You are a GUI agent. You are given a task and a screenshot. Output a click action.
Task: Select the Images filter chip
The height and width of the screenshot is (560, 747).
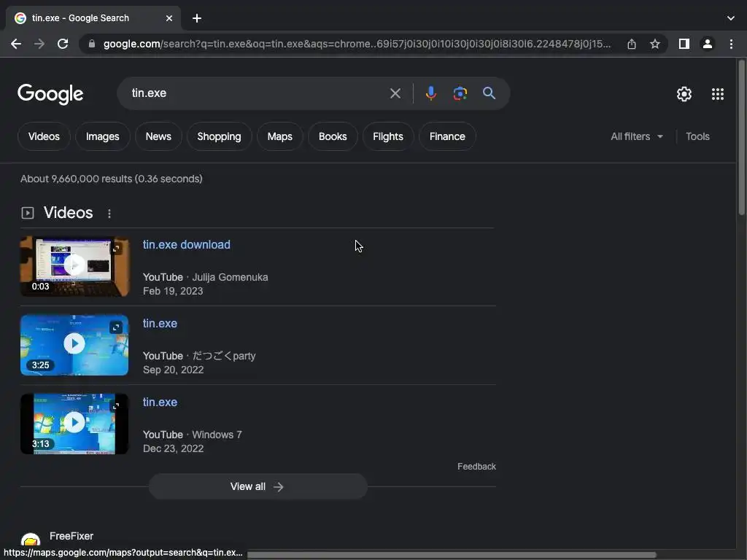pos(102,136)
